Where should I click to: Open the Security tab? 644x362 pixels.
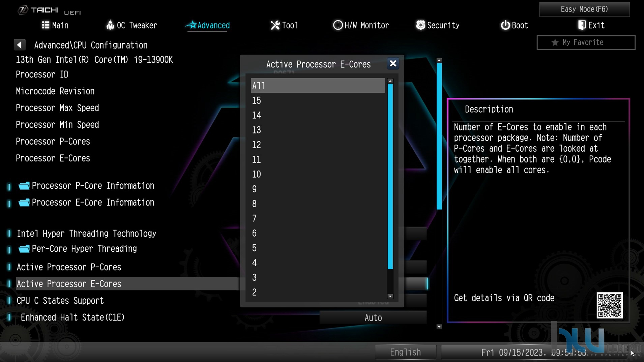pyautogui.click(x=438, y=25)
